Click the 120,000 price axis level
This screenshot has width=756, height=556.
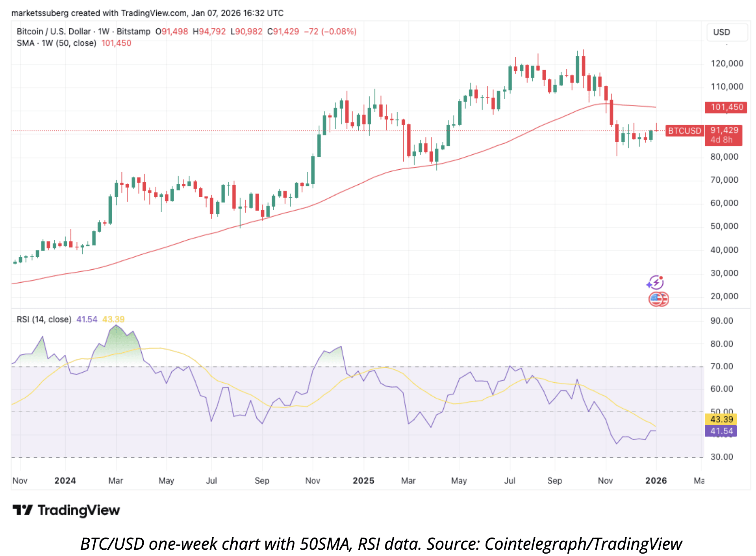click(x=726, y=63)
